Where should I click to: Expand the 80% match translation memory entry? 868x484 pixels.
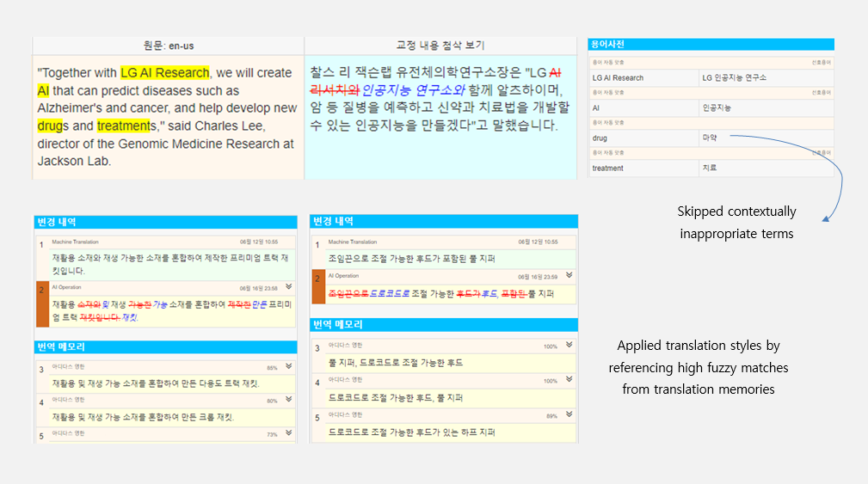coord(288,401)
